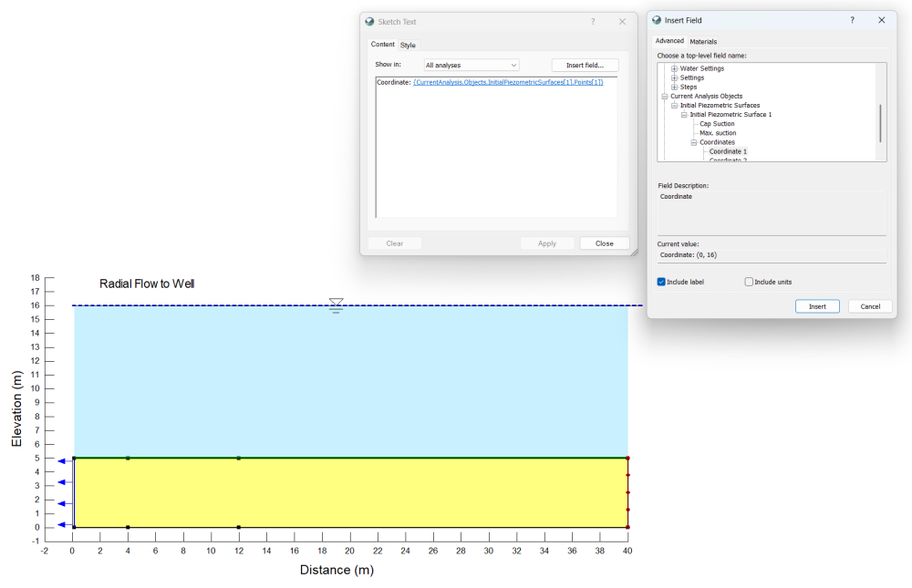The image size is (912, 588).
Task: Open the Style tab in Sketch Text
Action: [x=408, y=46]
